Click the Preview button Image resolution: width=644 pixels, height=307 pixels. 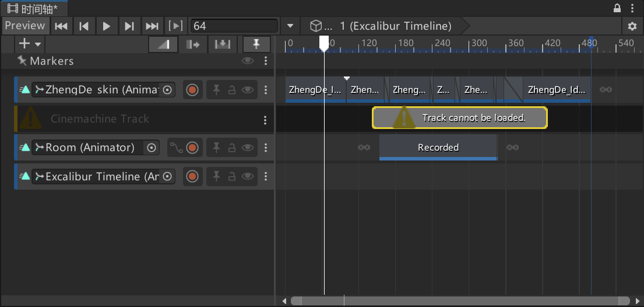pos(25,26)
